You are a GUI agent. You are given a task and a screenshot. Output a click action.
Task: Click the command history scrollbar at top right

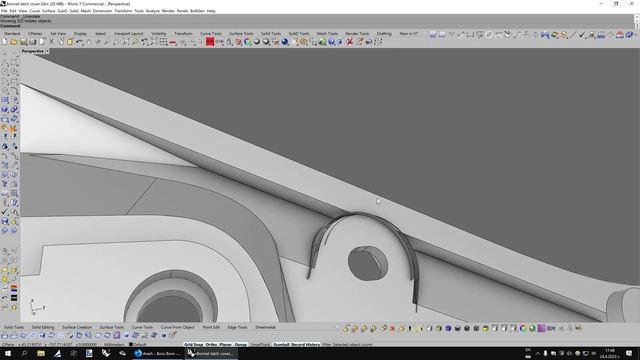click(x=637, y=20)
